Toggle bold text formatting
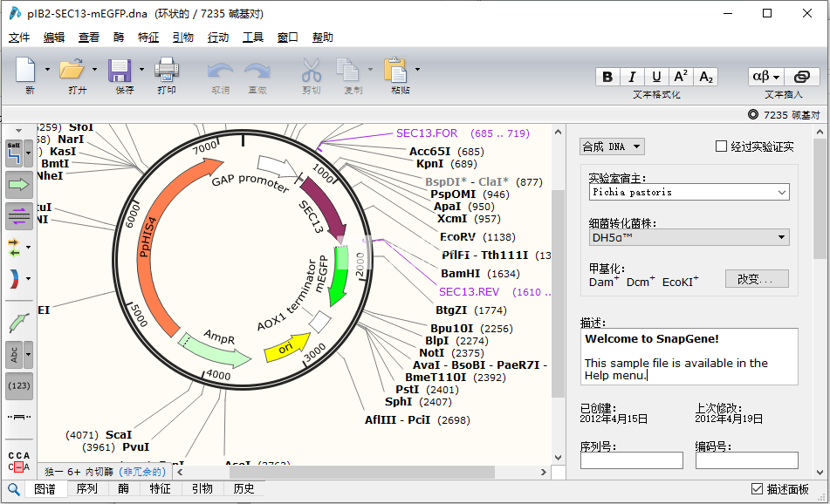The image size is (830, 504). 607,77
